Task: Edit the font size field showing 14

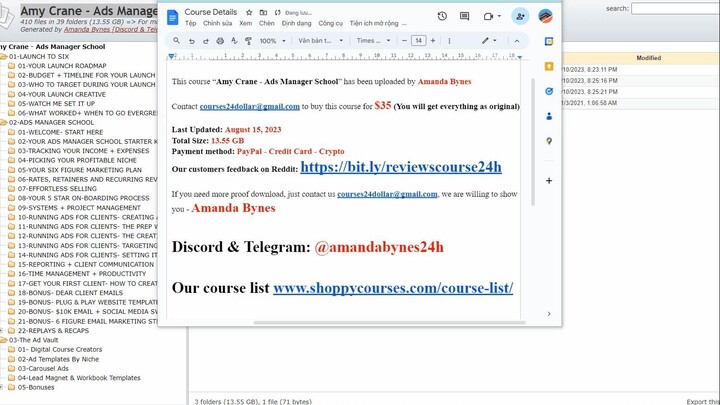Action: 418,41
